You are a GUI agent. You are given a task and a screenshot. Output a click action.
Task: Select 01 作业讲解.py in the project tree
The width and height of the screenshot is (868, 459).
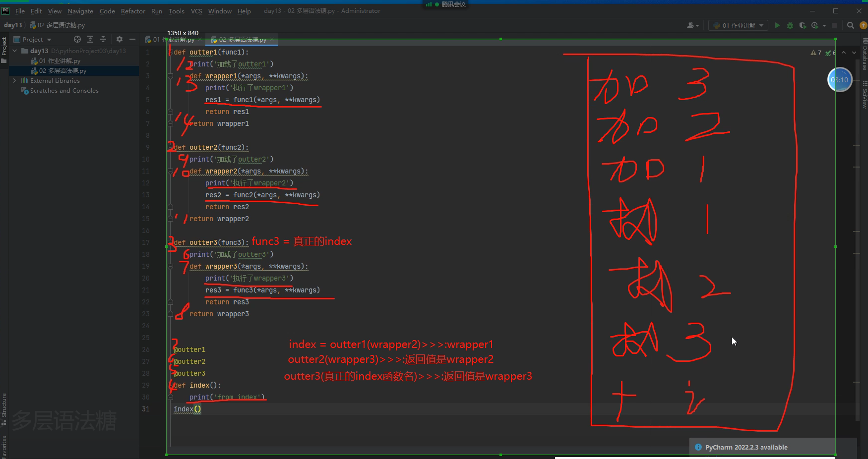click(60, 61)
